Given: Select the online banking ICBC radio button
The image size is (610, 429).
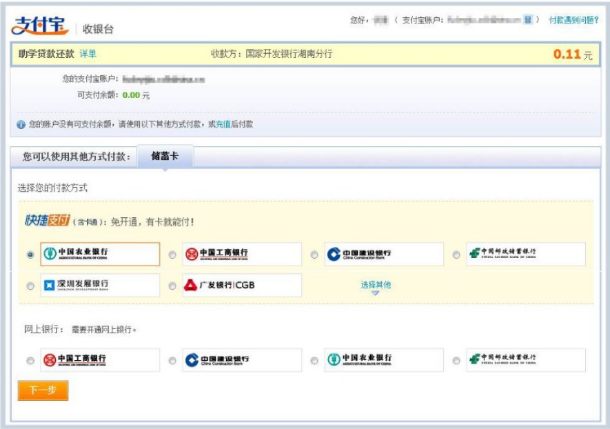Looking at the screenshot, I should 30,360.
